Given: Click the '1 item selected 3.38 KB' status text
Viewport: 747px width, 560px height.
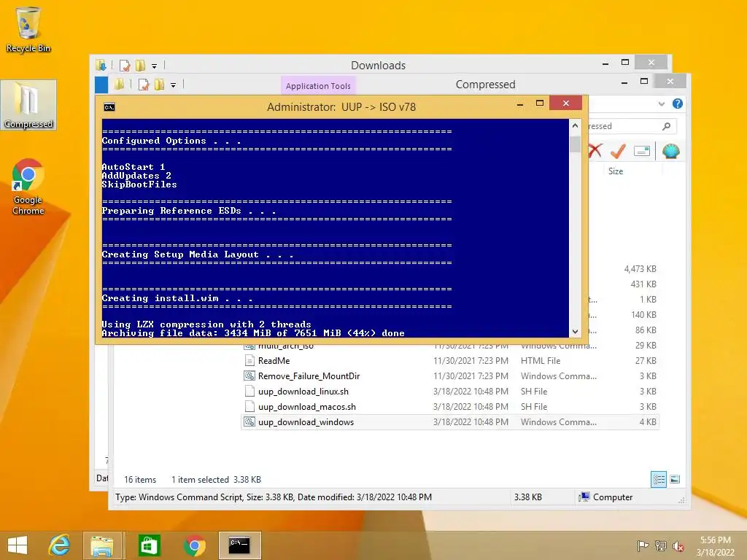Looking at the screenshot, I should tap(216, 480).
